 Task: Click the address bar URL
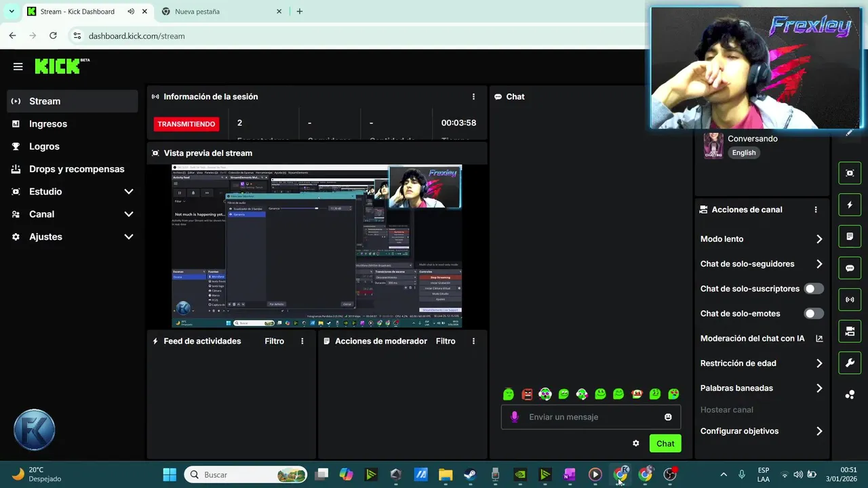[x=136, y=36]
